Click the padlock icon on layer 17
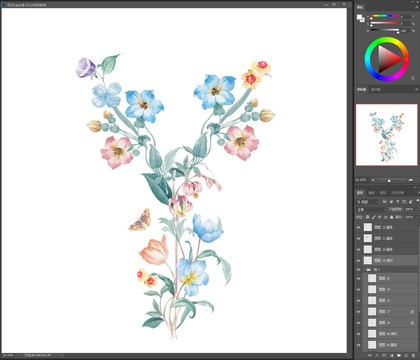Image resolution: width=420 pixels, height=360 pixels. click(x=412, y=312)
